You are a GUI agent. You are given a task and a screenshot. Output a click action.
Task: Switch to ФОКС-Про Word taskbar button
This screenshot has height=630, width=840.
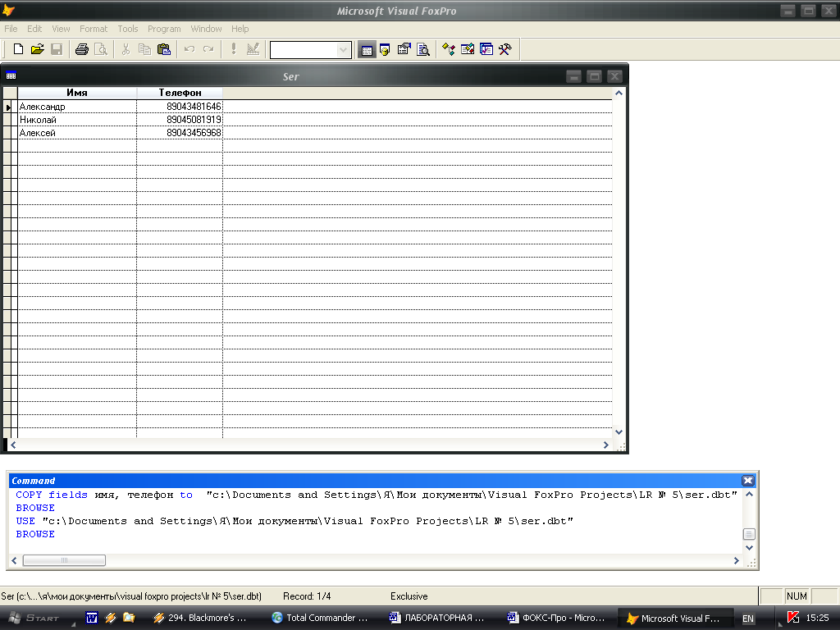click(x=556, y=618)
